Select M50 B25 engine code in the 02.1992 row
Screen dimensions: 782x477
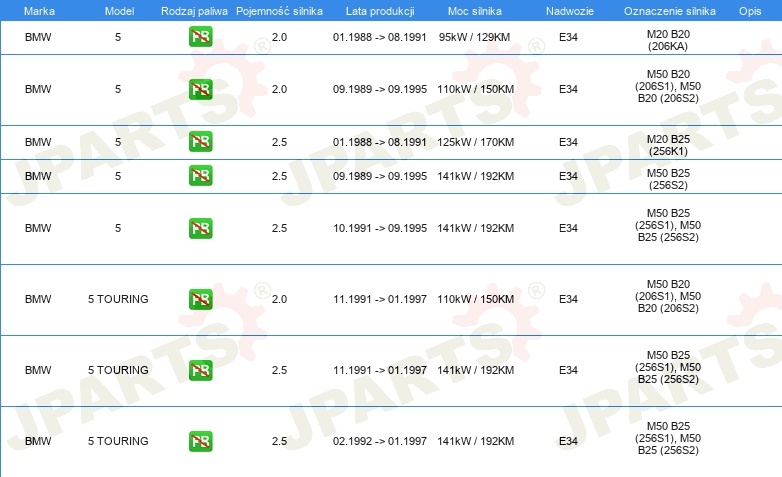(668, 438)
